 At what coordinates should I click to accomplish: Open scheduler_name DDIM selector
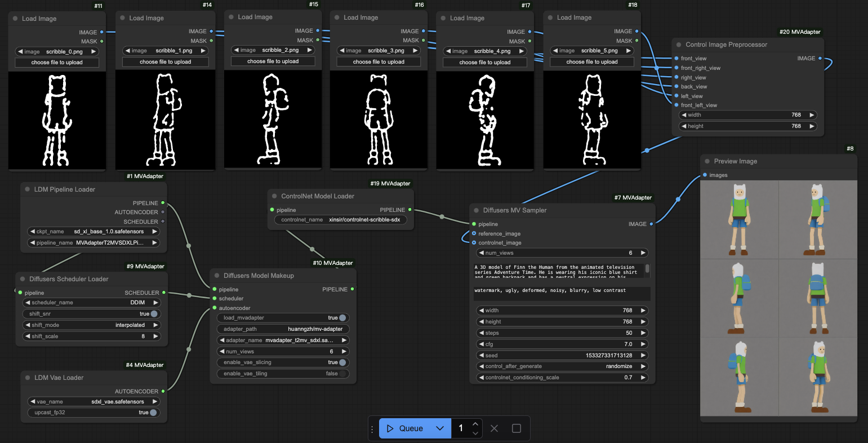[x=91, y=303]
